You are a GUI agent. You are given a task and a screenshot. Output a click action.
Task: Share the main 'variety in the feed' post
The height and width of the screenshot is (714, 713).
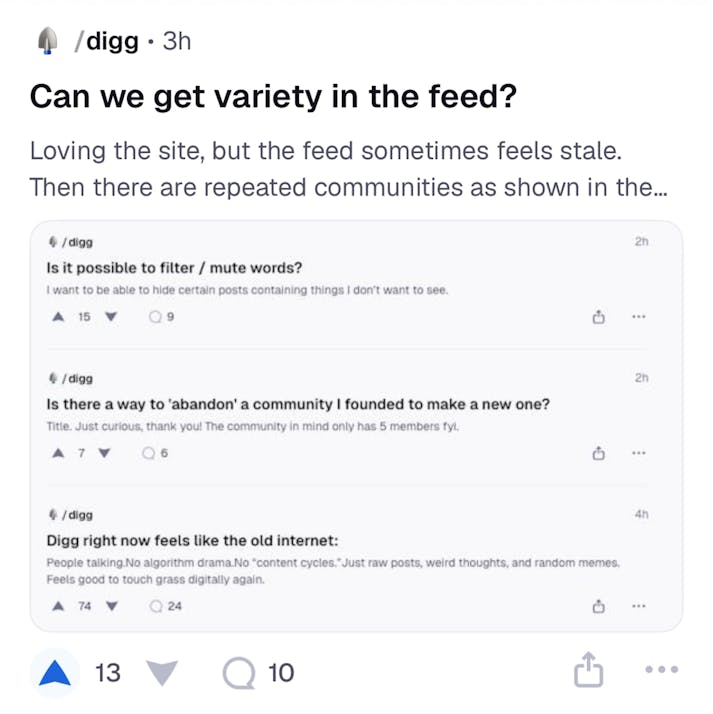click(x=589, y=671)
